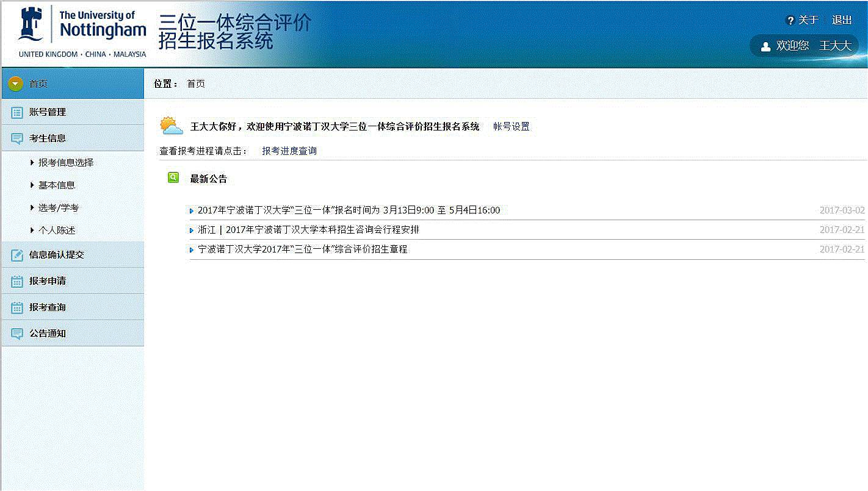Click the calendar icon beside 报考查询

pos(17,307)
